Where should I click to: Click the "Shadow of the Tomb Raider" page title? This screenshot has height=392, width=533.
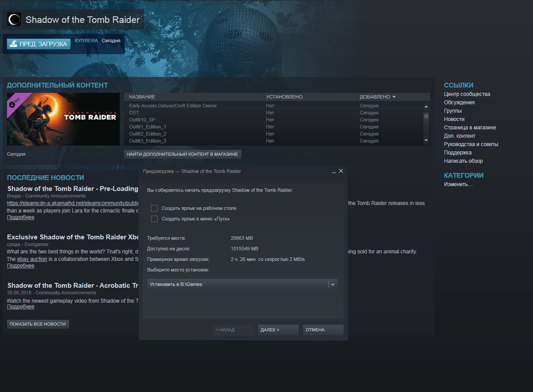coord(83,20)
